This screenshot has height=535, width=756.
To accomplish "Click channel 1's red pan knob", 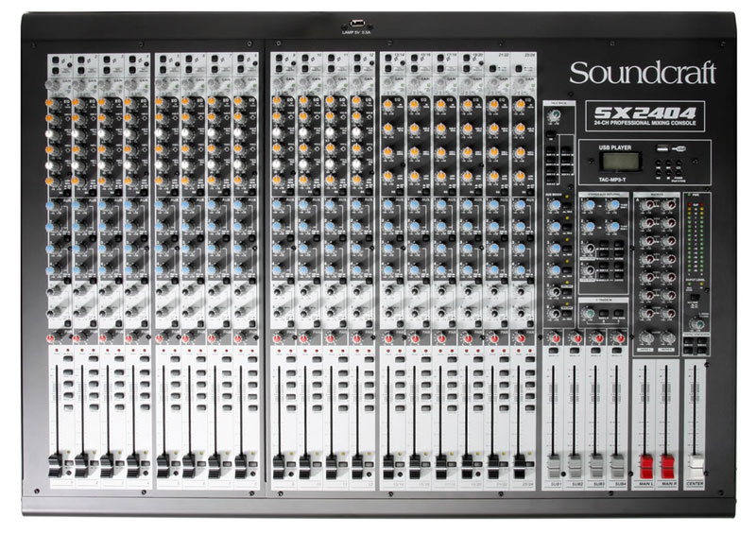I will point(52,338).
